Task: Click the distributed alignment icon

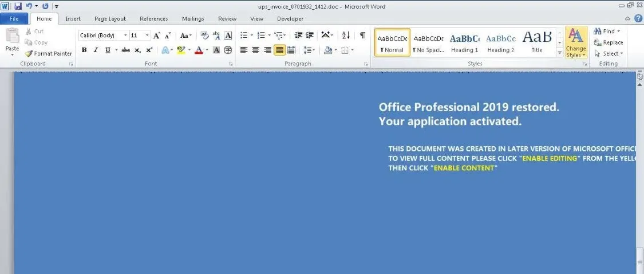Action: 291,50
